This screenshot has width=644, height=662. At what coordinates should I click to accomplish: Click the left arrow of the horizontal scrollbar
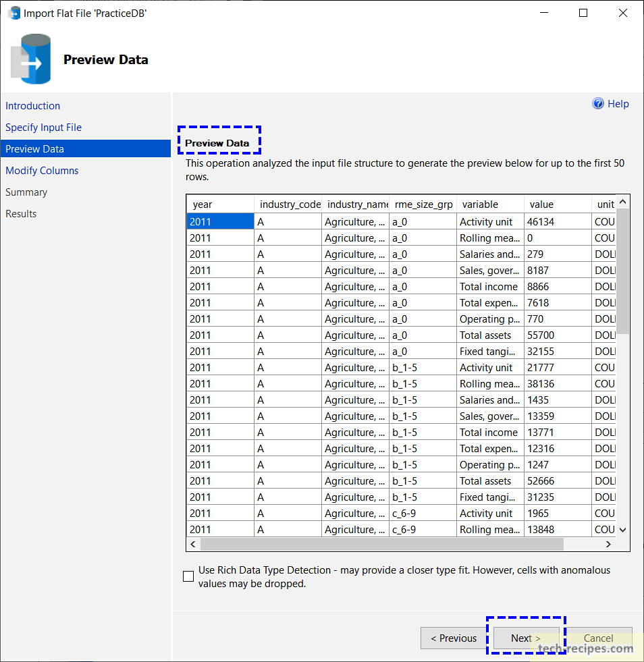(x=192, y=544)
